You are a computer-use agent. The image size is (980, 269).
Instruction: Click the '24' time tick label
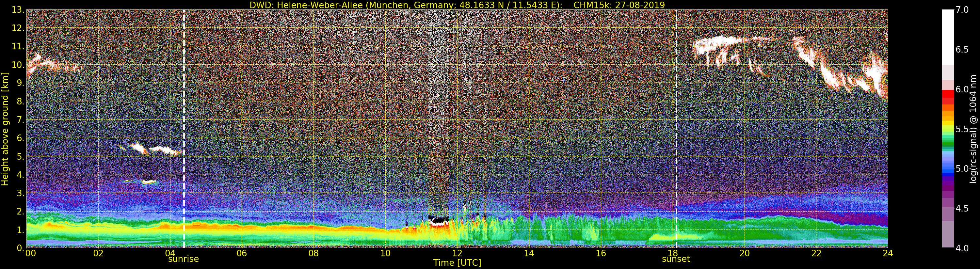pos(888,253)
